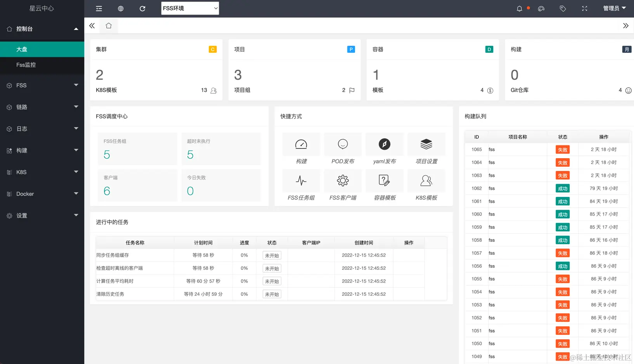Click build queue ID 1053

click(x=476, y=305)
